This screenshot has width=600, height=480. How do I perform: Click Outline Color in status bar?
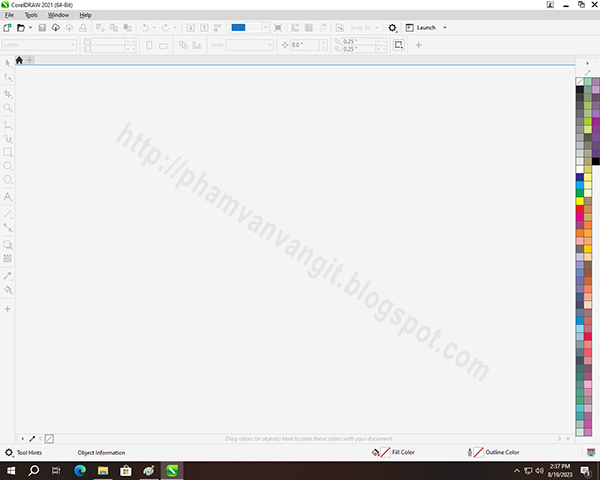(x=502, y=452)
